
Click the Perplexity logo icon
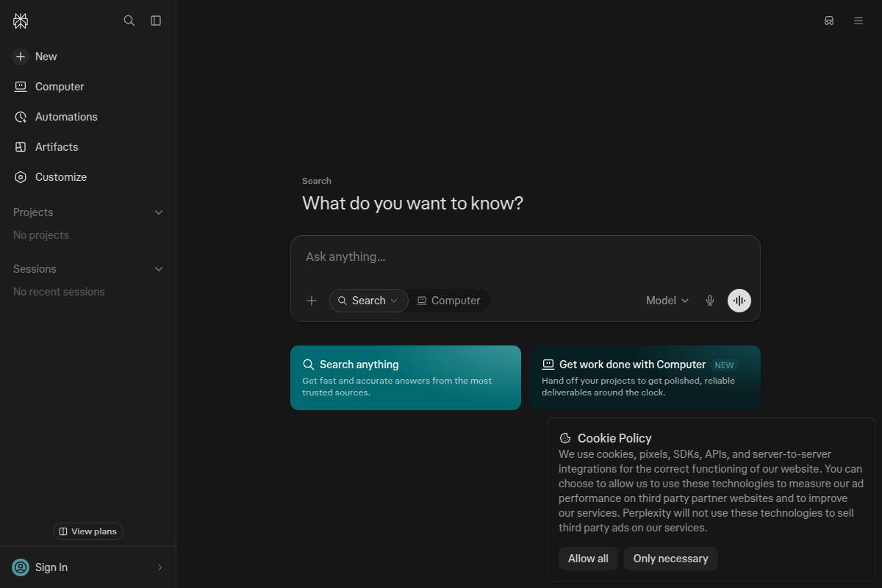click(x=21, y=21)
